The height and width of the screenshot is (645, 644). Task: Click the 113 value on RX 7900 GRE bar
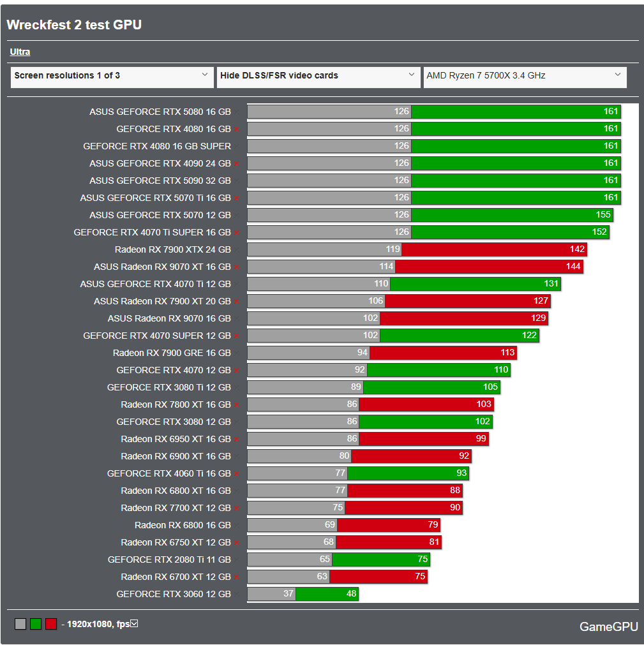pos(507,353)
